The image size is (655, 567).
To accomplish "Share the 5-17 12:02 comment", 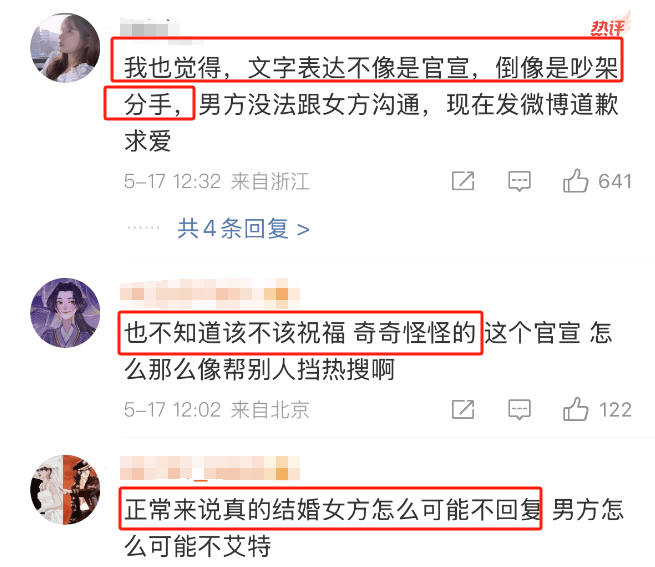I will coord(463,409).
